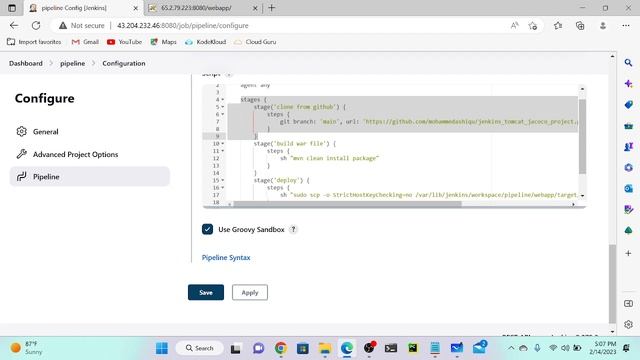
Task: Open the Maps bookmark
Action: tap(164, 42)
